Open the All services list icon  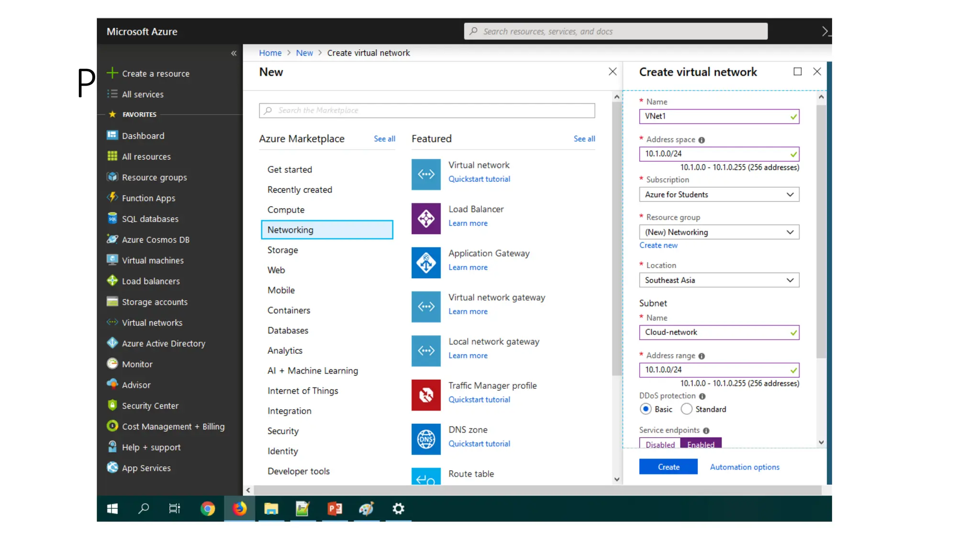(112, 94)
